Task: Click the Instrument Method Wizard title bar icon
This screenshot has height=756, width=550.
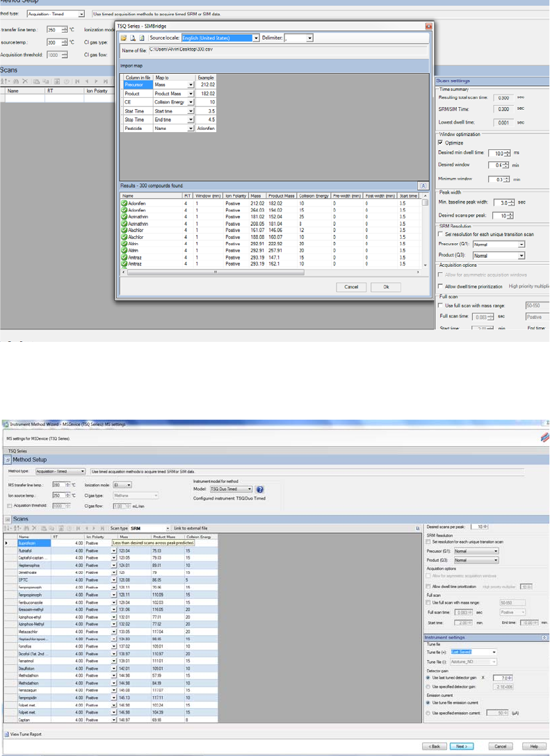Action: click(6, 425)
